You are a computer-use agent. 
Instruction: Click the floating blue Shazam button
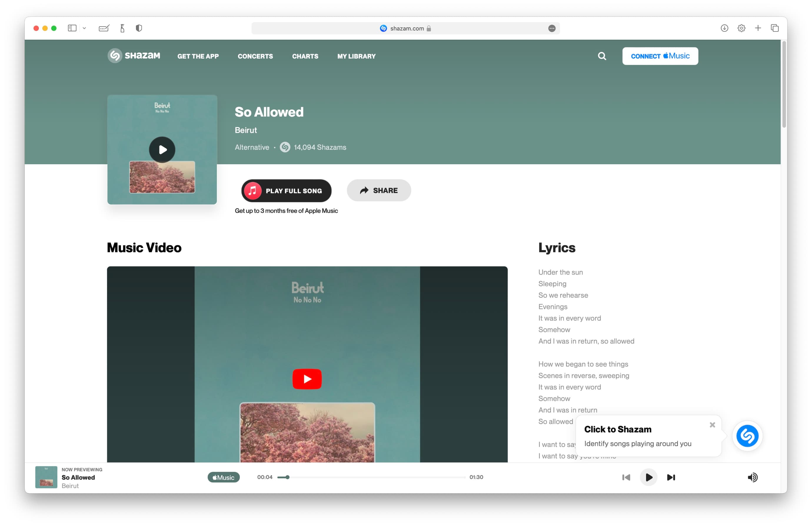pyautogui.click(x=747, y=436)
